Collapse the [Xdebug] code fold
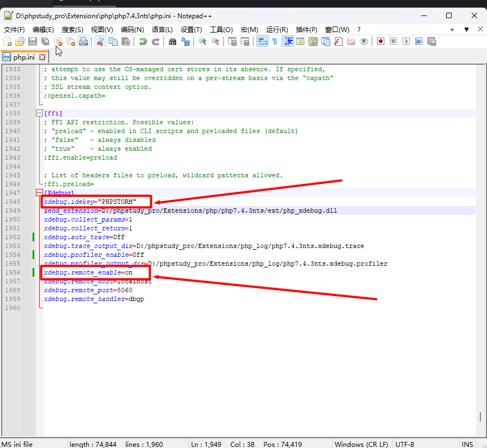Image resolution: width=487 pixels, height=448 pixels. pos(39,192)
